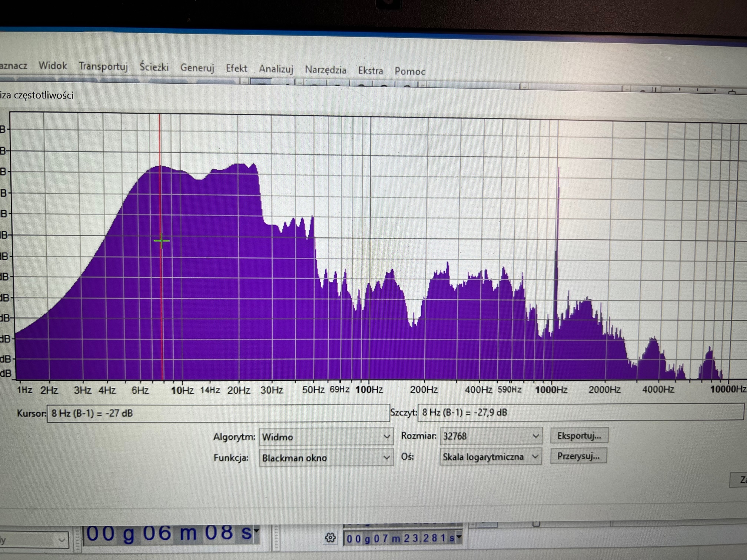The width and height of the screenshot is (747, 560).
Task: Open the Narzędzia menu
Action: point(325,70)
